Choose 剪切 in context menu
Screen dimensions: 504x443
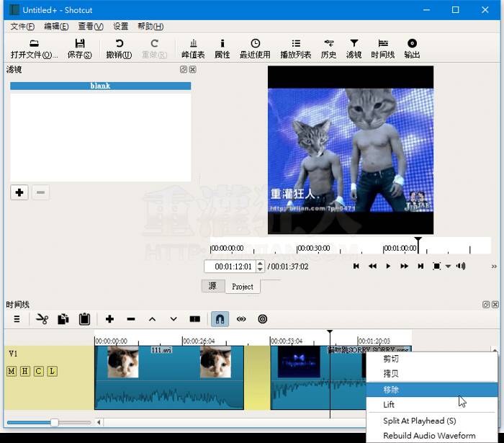432,359
